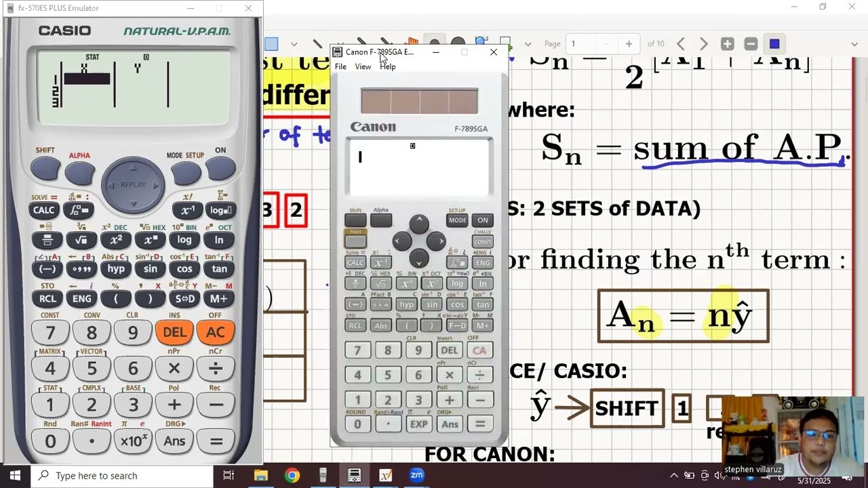Click the Abs key on the Canon calculator

pos(381,326)
